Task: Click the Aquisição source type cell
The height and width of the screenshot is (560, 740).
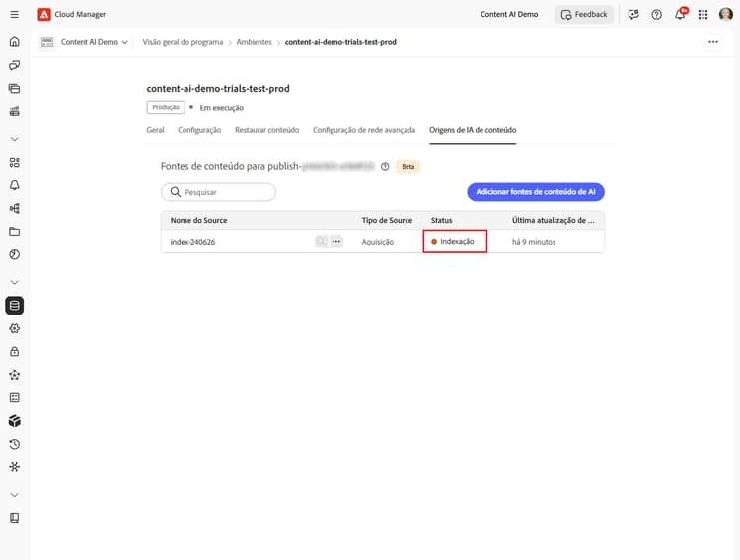Action: [378, 242]
